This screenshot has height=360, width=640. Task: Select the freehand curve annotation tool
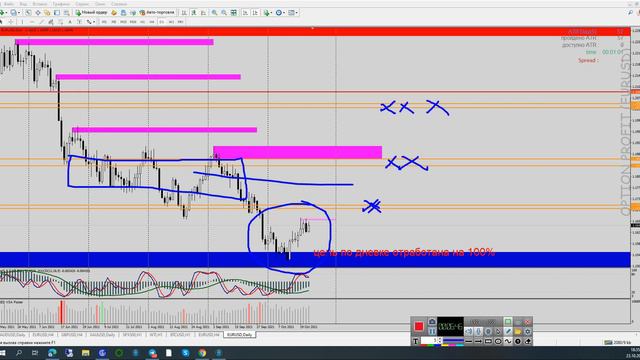click(x=508, y=341)
